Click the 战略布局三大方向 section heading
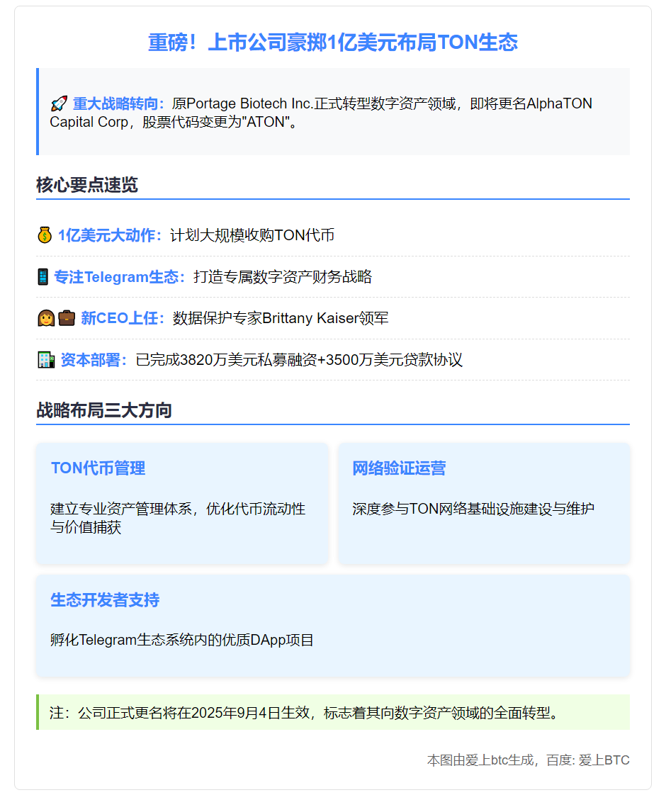 click(x=104, y=411)
